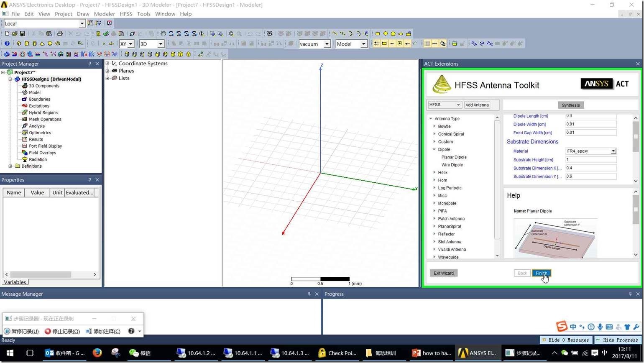Select the Draw Box tool
This screenshot has width=644, height=363.
(x=19, y=43)
